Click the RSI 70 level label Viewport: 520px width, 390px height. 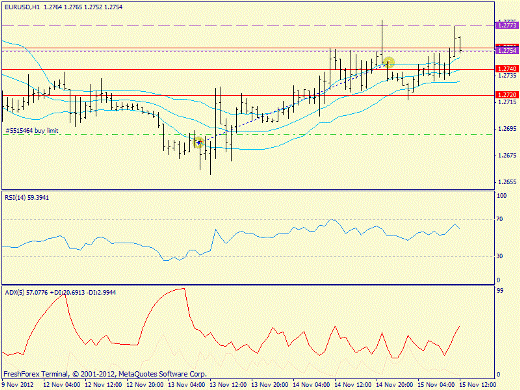tap(500, 219)
